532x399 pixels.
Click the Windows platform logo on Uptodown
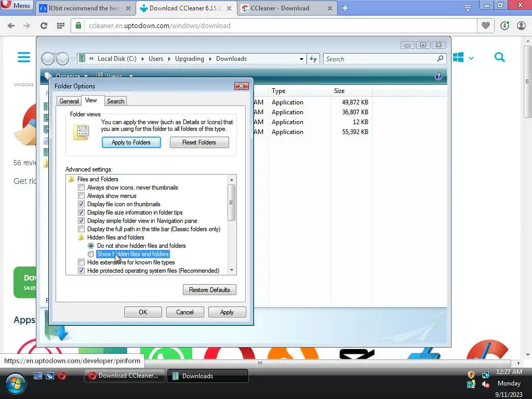click(458, 57)
